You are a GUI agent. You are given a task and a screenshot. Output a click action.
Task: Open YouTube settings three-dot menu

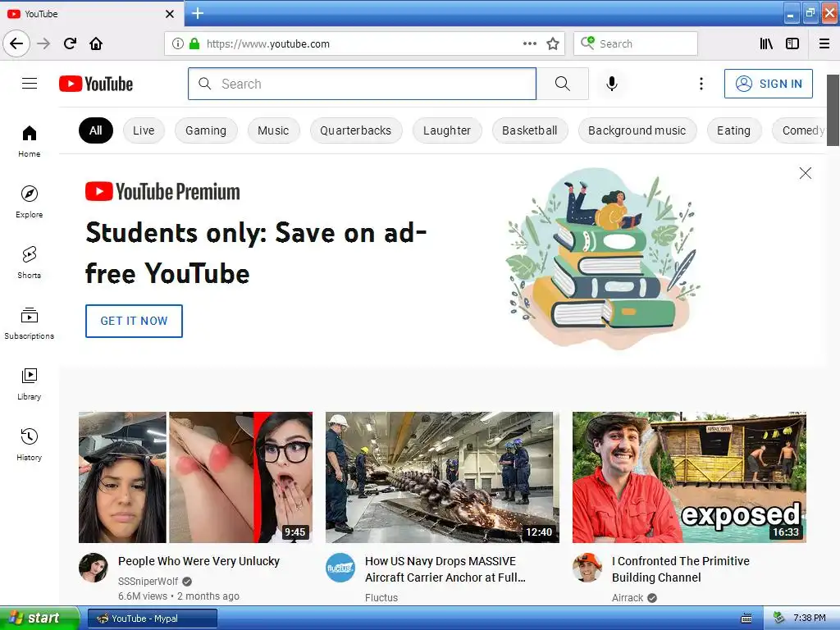[x=701, y=84]
